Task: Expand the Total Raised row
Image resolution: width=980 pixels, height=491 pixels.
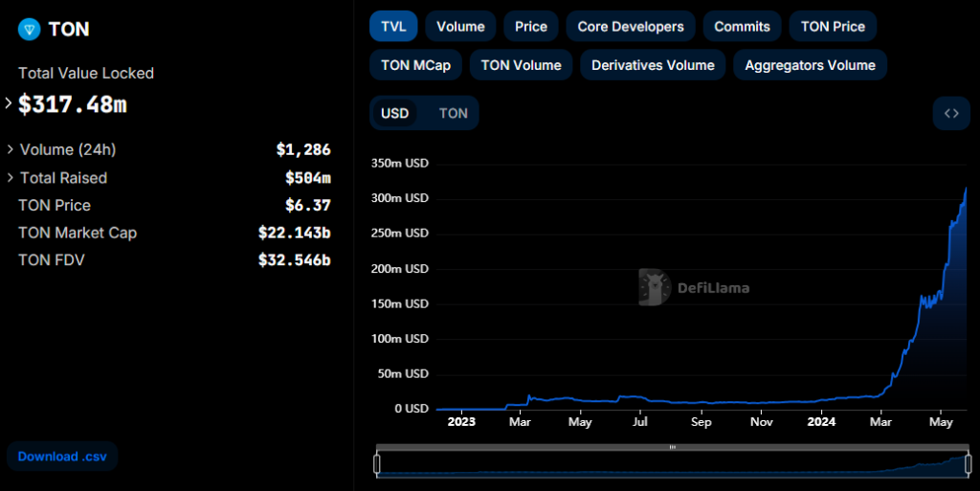Action: pyautogui.click(x=10, y=177)
